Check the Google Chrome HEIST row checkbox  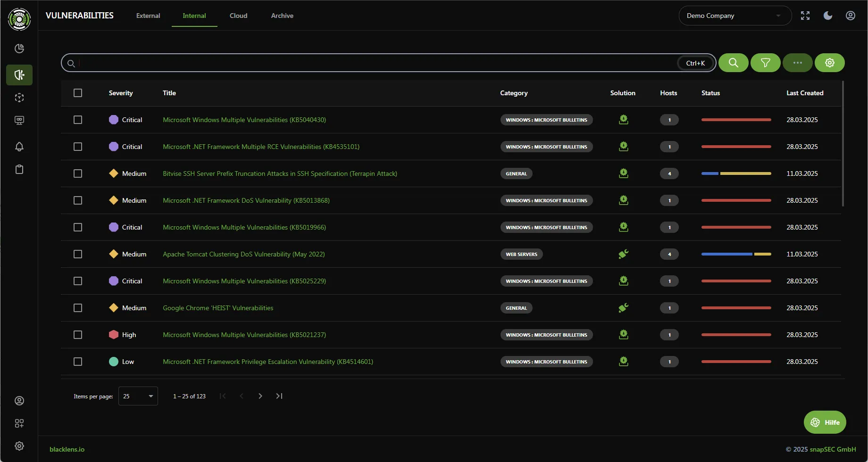tap(78, 308)
